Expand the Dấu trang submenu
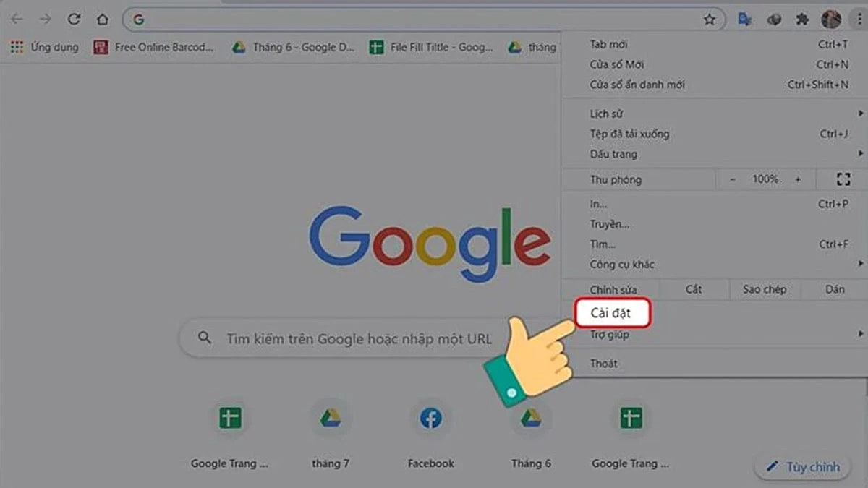The image size is (868, 488). coord(714,154)
